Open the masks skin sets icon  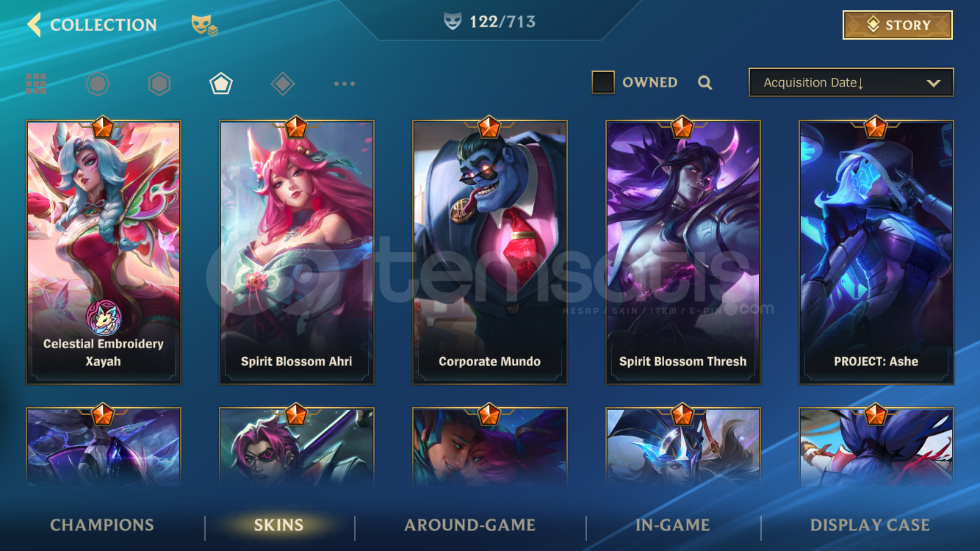[204, 26]
